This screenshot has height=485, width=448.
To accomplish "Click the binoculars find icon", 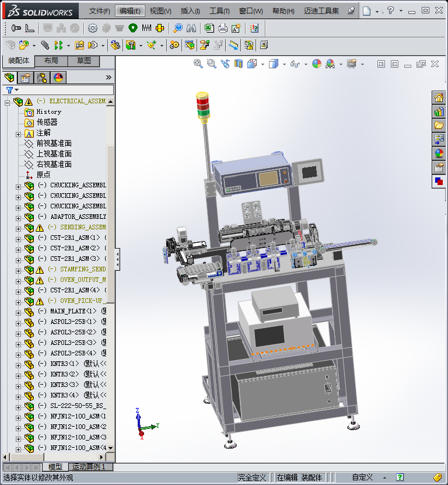I will click(191, 29).
